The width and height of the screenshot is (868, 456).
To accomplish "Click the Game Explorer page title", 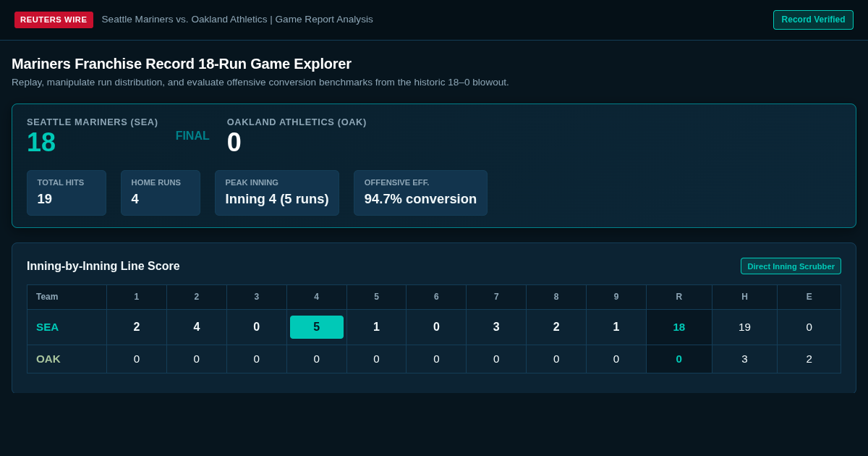I will [x=182, y=64].
